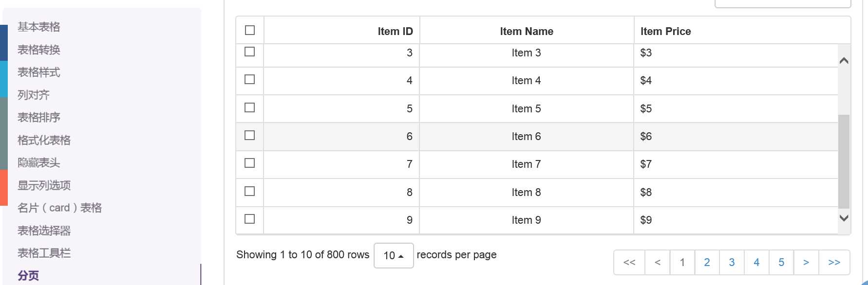Toggle the select-all header checkbox
Viewport: 868px width, 285px height.
[250, 30]
